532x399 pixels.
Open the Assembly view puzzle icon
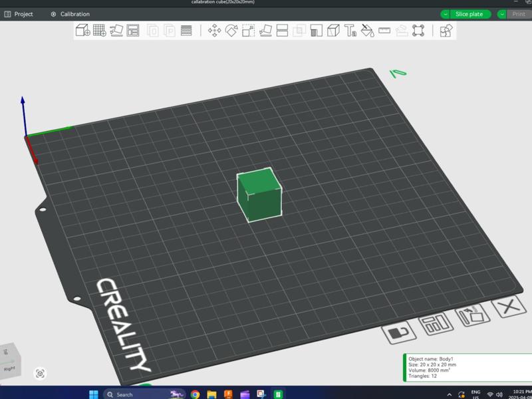[446, 31]
